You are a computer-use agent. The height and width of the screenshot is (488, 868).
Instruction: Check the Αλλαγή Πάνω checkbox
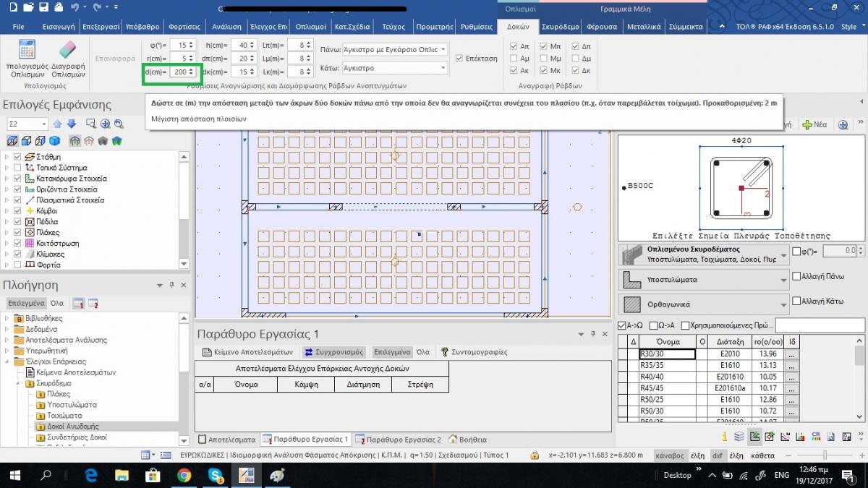(796, 276)
